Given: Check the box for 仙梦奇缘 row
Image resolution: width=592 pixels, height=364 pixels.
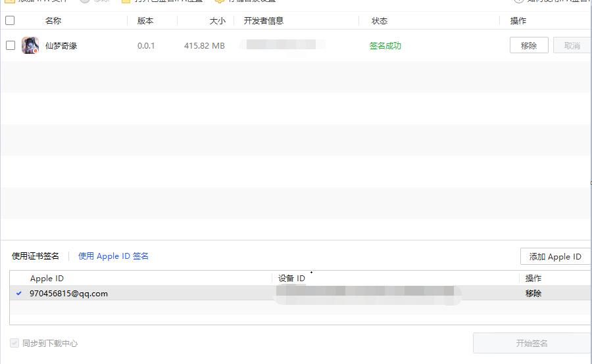Looking at the screenshot, I should (x=11, y=45).
